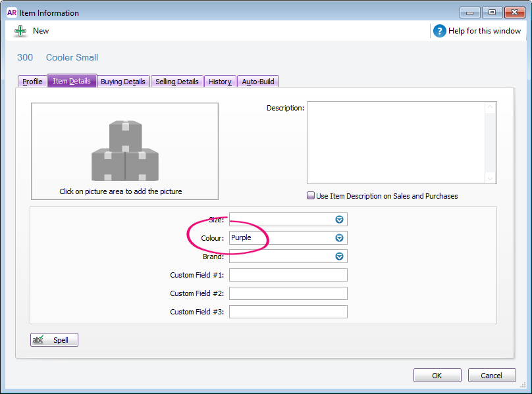
Task: Click the Description scrollbar down arrow
Action: coord(491,178)
